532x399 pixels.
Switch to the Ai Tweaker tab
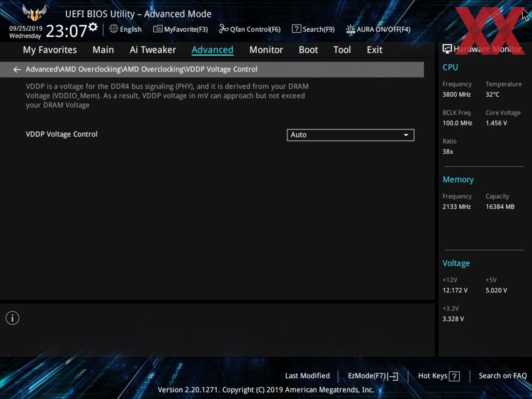tap(153, 50)
